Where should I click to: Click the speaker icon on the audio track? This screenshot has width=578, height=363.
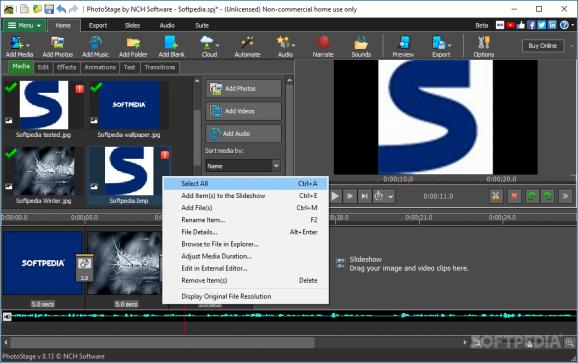7,317
